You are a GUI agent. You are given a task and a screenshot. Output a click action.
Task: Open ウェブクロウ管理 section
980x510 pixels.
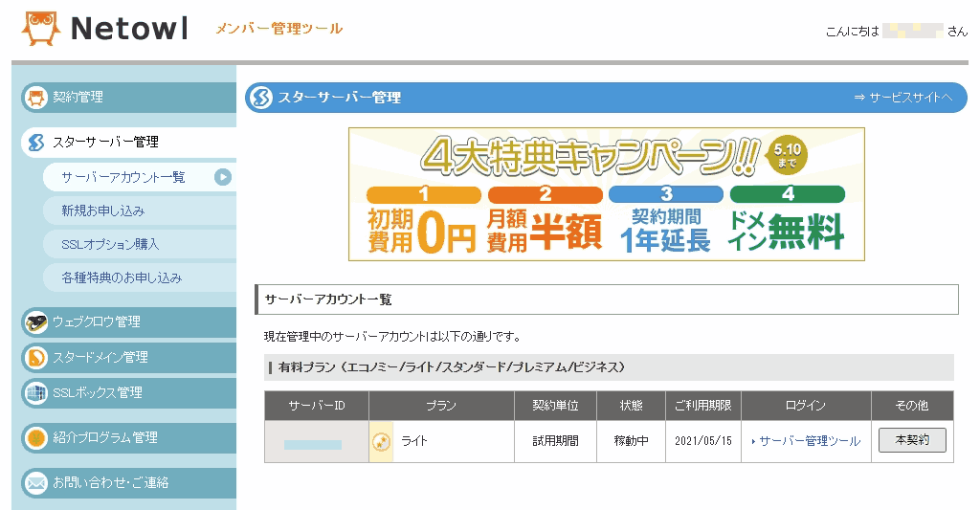(x=129, y=322)
